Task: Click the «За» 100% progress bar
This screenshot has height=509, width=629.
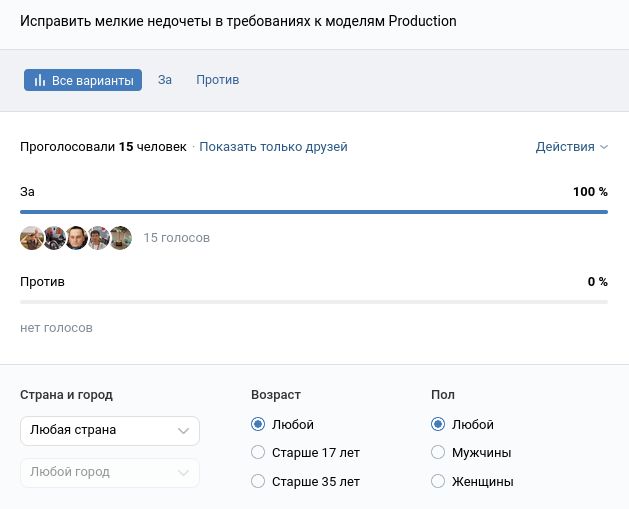Action: [x=314, y=212]
